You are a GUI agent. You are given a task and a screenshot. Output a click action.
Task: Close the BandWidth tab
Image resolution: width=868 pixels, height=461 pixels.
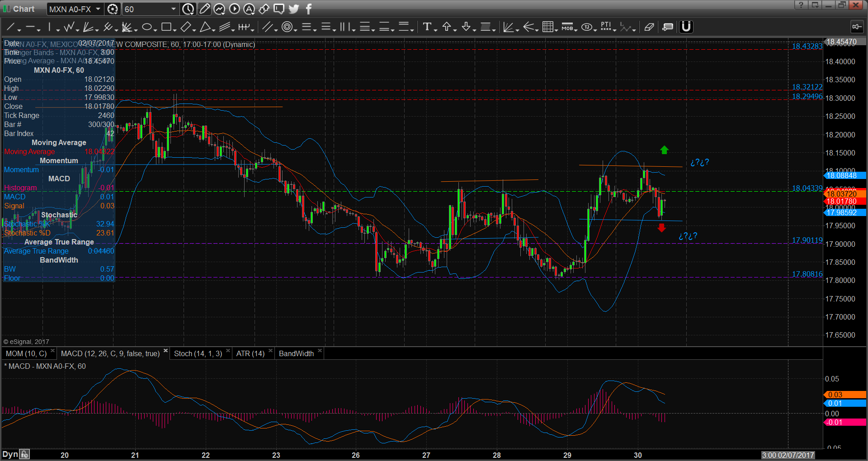click(x=320, y=351)
